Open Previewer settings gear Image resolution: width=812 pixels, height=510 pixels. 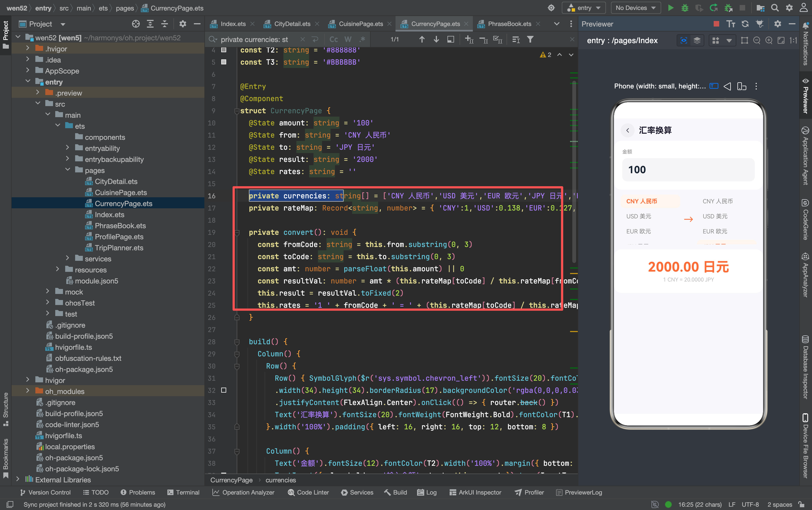(777, 24)
